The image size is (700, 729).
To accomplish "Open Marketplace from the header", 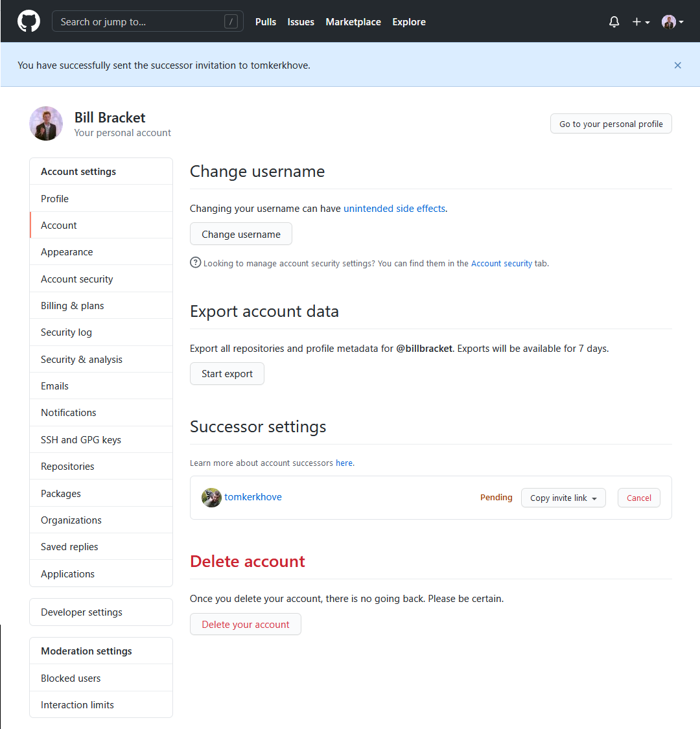I will [x=353, y=22].
